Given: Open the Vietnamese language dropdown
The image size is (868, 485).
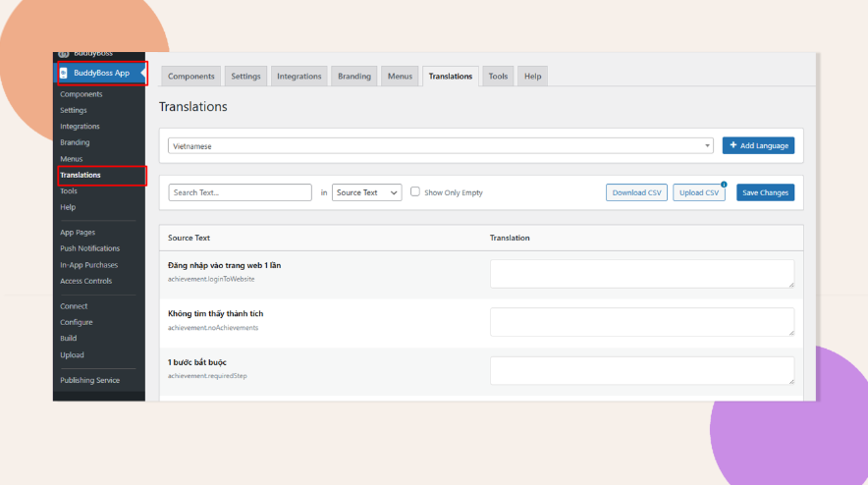Looking at the screenshot, I should pyautogui.click(x=441, y=145).
